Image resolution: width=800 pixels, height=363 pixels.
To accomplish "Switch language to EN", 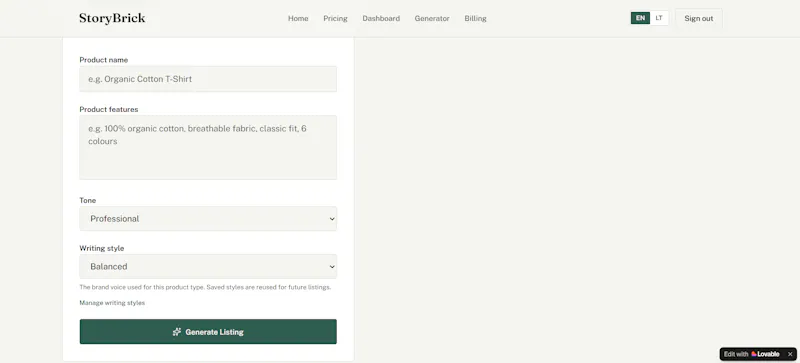I will 640,18.
